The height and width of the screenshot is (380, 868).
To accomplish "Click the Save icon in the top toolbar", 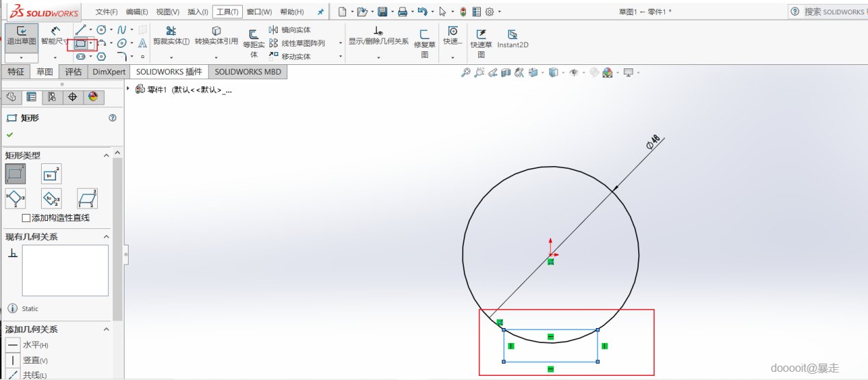I will (382, 12).
